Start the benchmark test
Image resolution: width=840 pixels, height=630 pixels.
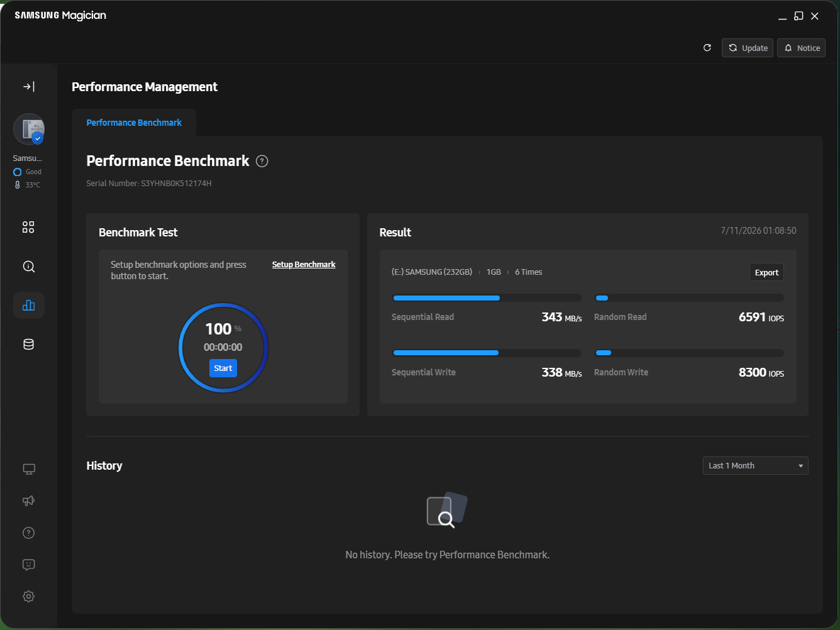[223, 368]
